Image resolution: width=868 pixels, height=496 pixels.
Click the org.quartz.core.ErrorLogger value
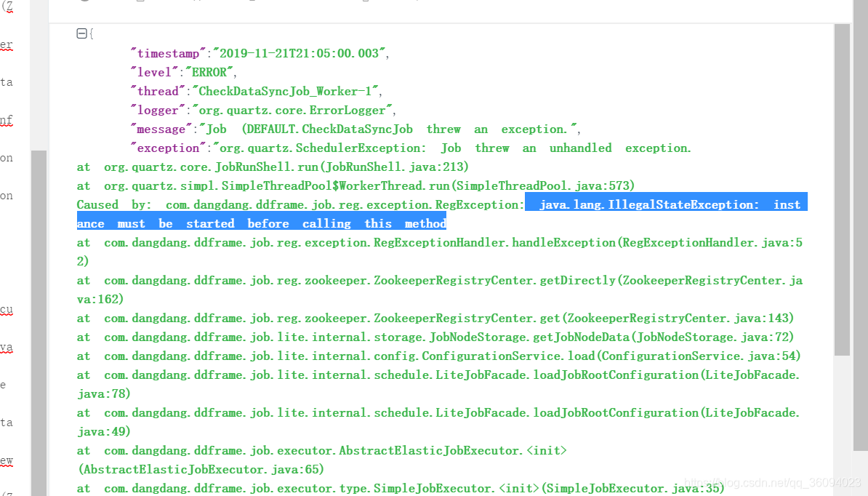[292, 110]
